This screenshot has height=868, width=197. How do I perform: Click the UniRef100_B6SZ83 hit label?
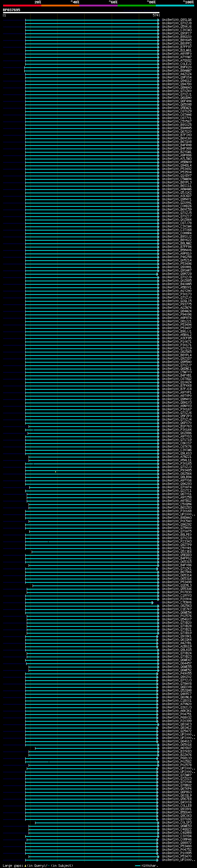177,507
